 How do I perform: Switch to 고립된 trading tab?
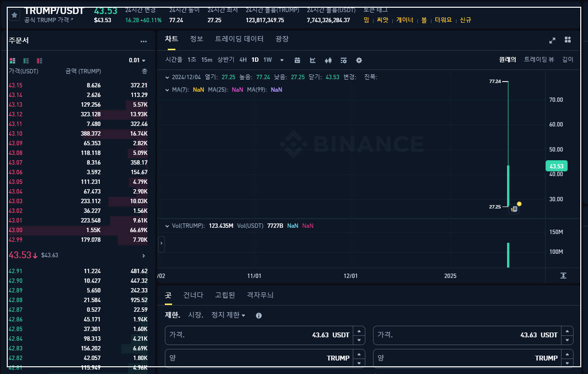click(x=225, y=295)
